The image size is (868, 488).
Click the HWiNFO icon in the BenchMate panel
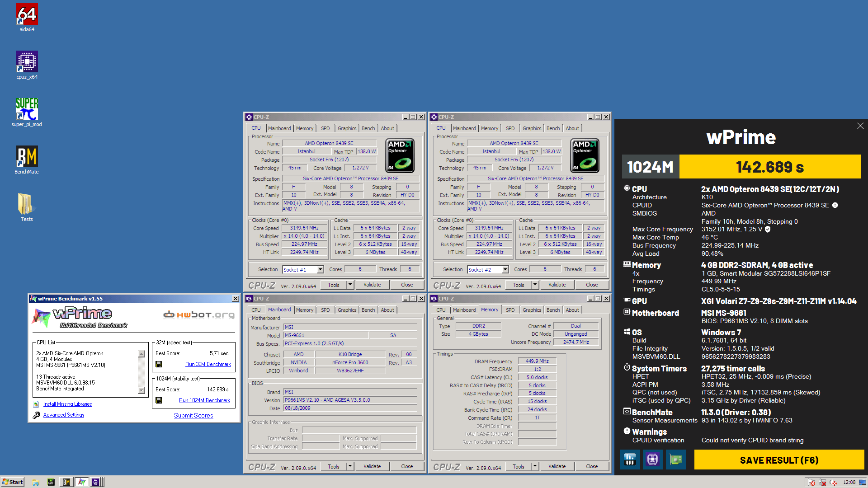(x=630, y=460)
